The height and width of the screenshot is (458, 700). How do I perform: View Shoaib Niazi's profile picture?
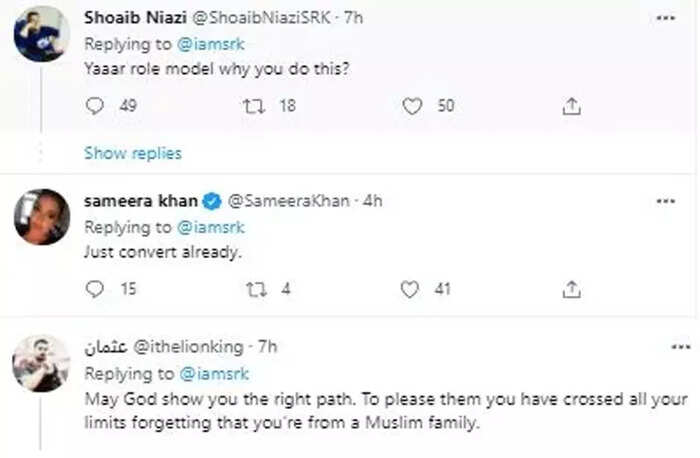click(x=42, y=34)
